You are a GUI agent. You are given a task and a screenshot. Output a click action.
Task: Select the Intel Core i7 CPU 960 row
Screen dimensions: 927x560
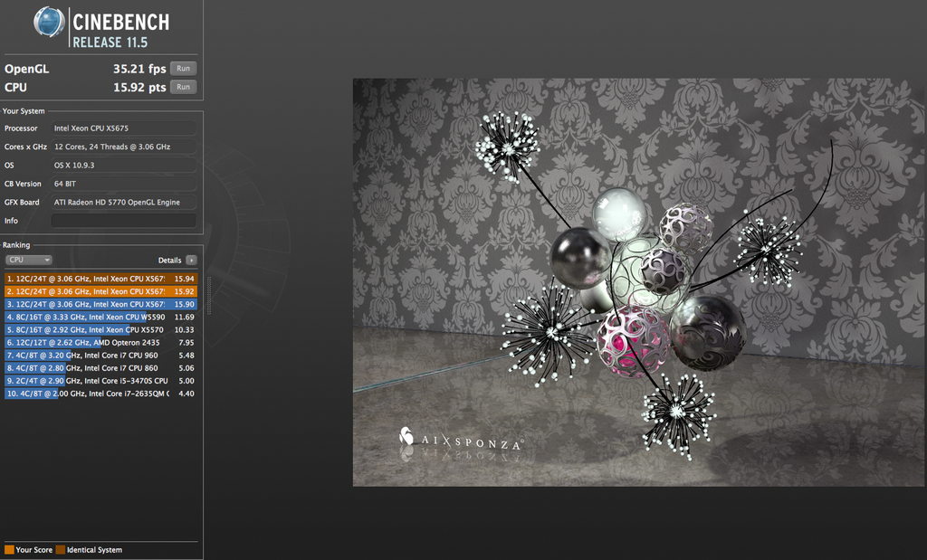tap(100, 355)
